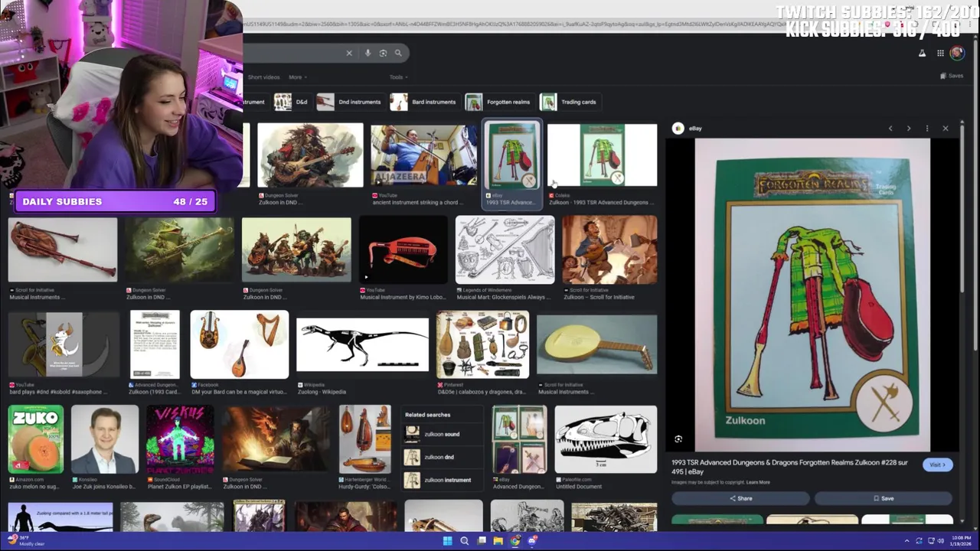
Task: Select the Forgotten realms filter chip
Action: click(x=498, y=102)
